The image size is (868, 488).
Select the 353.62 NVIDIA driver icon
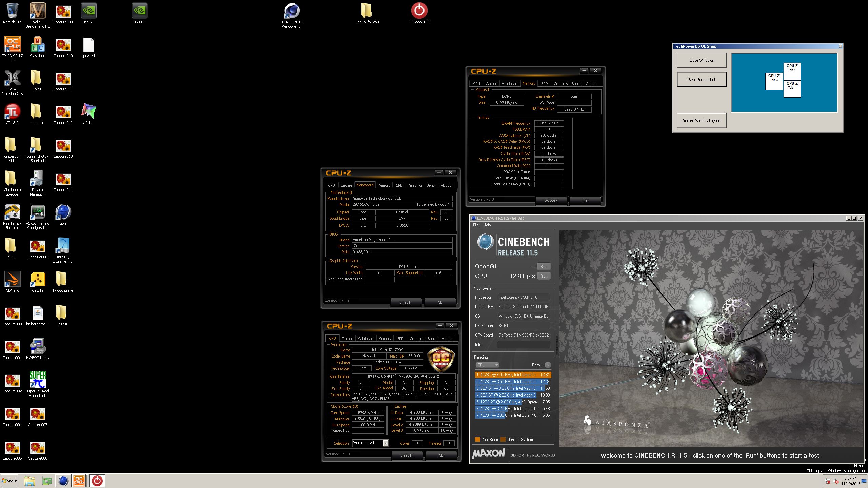[139, 14]
